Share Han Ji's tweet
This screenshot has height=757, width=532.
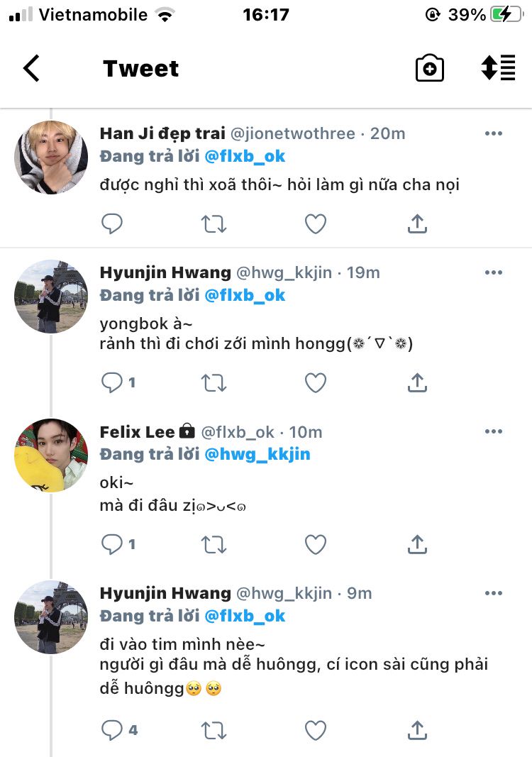pyautogui.click(x=418, y=224)
